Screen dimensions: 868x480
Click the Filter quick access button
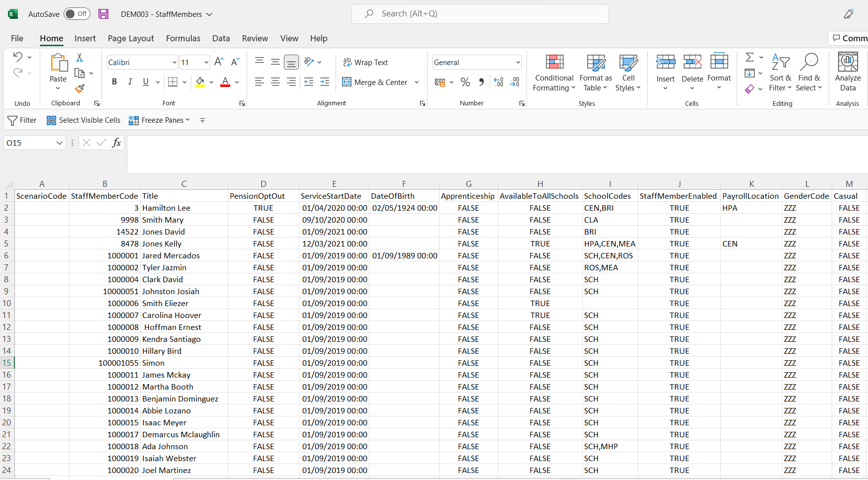[x=22, y=120]
